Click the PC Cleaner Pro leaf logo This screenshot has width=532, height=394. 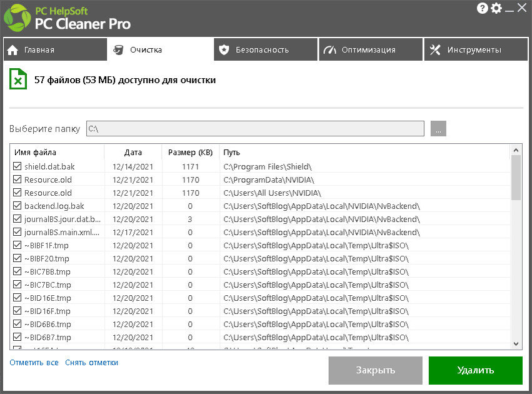17,18
